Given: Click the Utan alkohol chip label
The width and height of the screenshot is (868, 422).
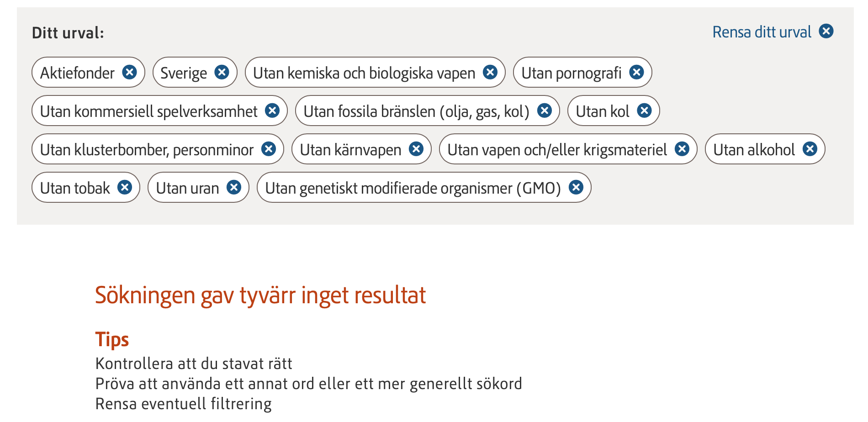Looking at the screenshot, I should click(754, 150).
